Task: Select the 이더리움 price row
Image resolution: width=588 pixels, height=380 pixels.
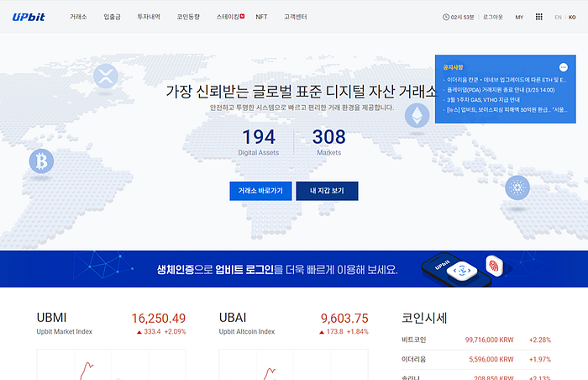Action: click(476, 359)
